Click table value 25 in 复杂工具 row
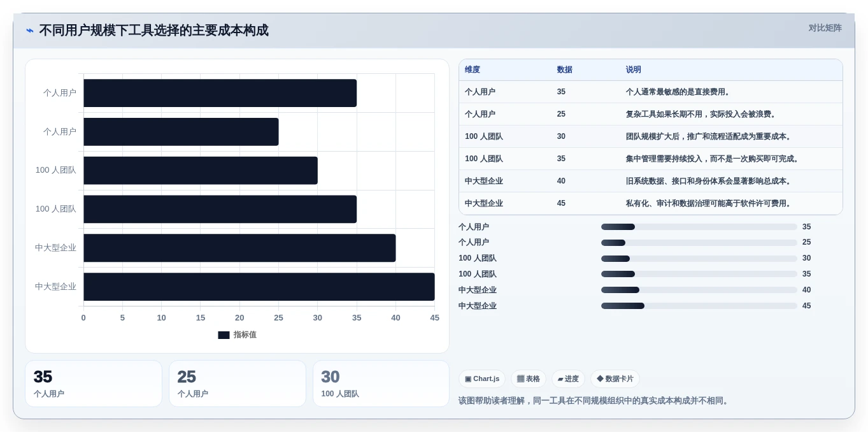868x432 pixels. (x=561, y=114)
